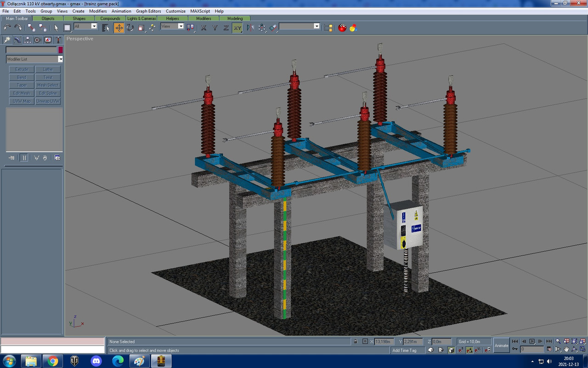Toggle the Animate mode button
The height and width of the screenshot is (368, 588).
(501, 345)
